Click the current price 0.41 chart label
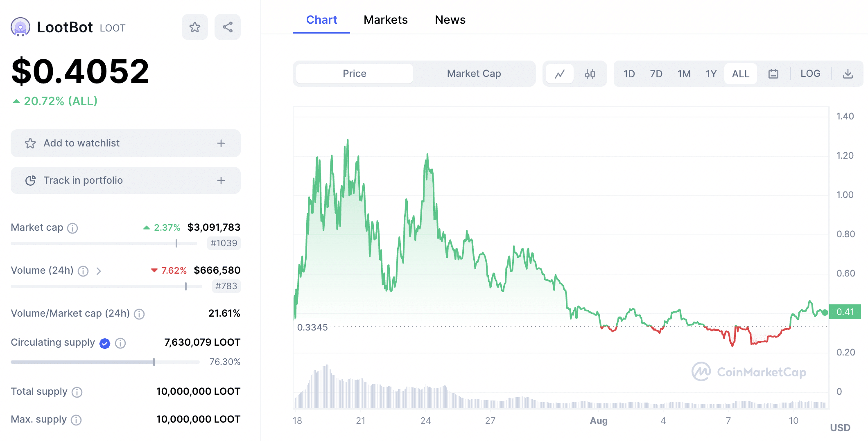The image size is (868, 441). 845,312
